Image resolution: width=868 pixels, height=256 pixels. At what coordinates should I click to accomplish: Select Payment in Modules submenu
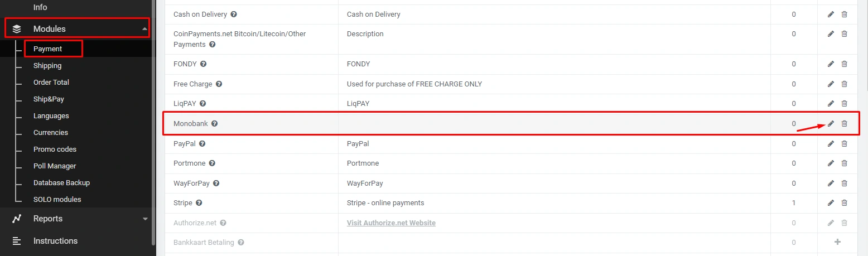pos(48,49)
